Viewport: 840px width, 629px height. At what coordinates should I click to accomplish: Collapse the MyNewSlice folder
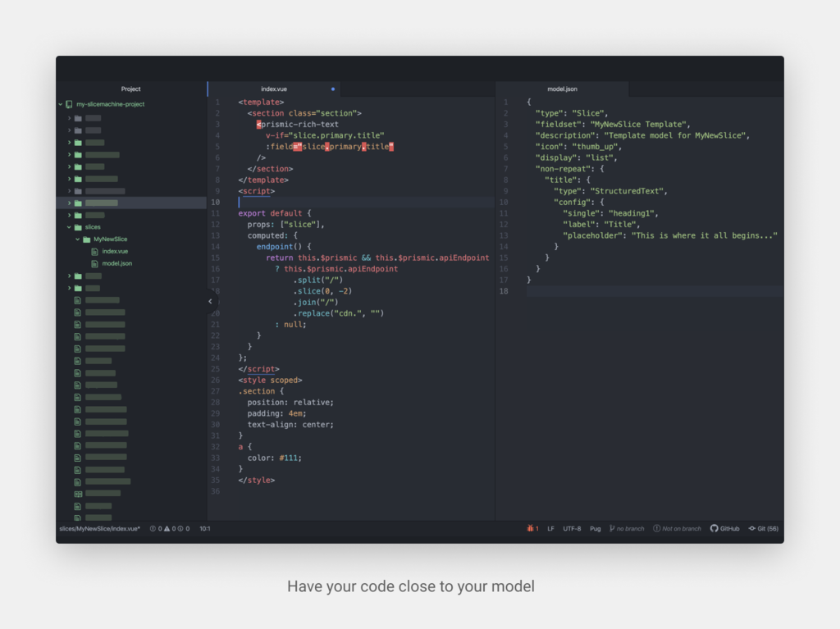(77, 239)
